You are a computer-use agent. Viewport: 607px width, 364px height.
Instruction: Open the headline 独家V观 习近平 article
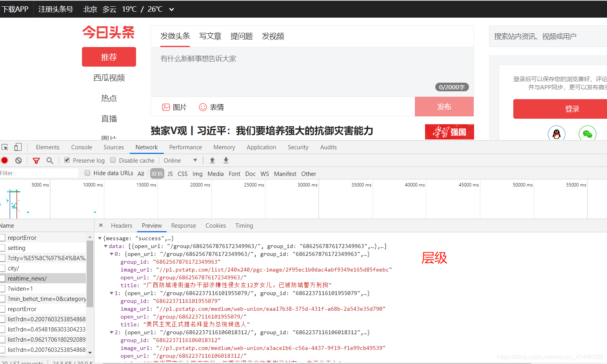point(262,131)
